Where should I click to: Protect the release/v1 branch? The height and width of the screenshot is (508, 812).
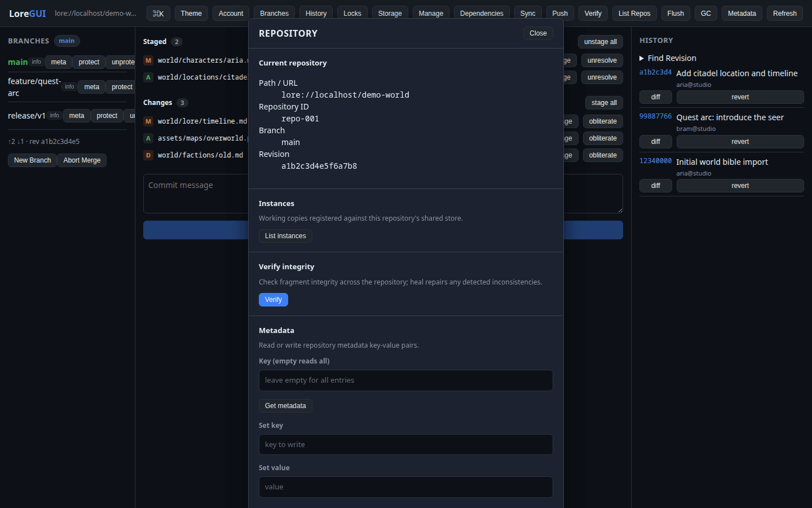pyautogui.click(x=107, y=116)
